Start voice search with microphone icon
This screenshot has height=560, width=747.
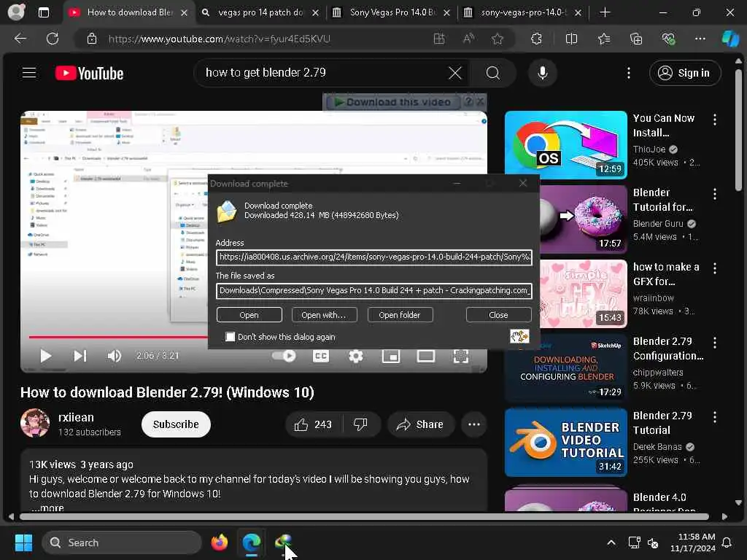[542, 73]
